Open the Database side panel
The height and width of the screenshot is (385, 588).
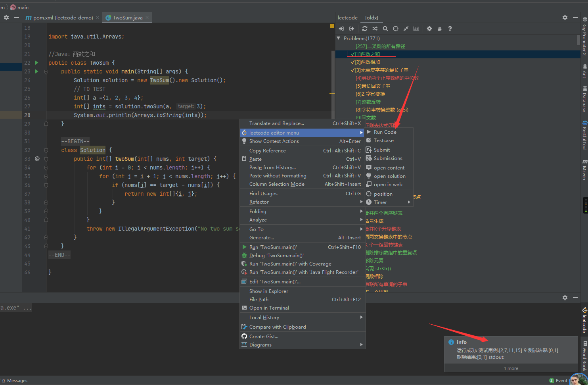[584, 99]
